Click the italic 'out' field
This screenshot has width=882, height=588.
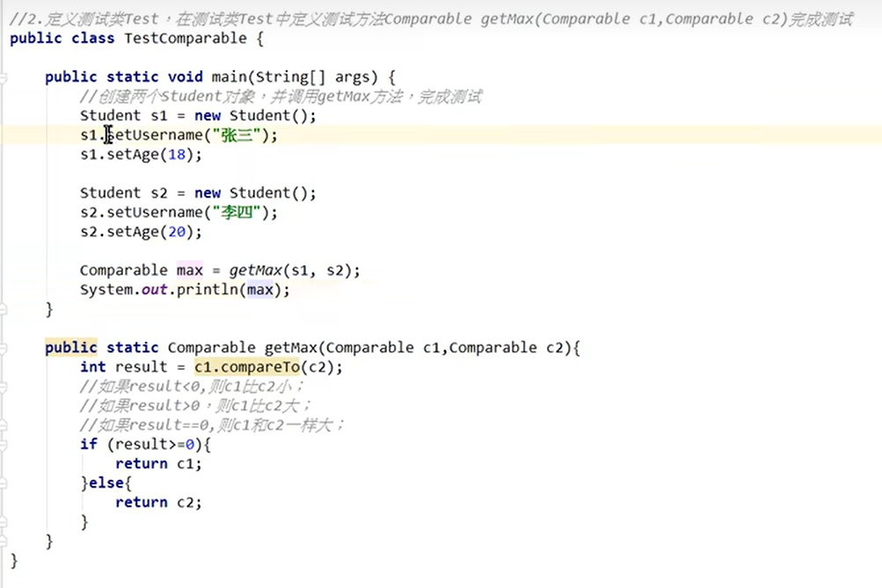pos(154,289)
